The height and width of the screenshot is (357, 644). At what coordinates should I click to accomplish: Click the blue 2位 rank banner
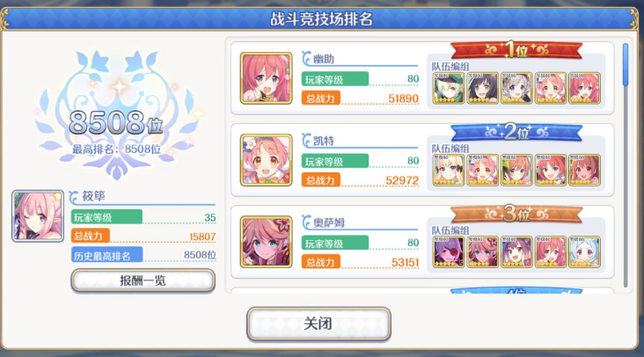coord(516,133)
